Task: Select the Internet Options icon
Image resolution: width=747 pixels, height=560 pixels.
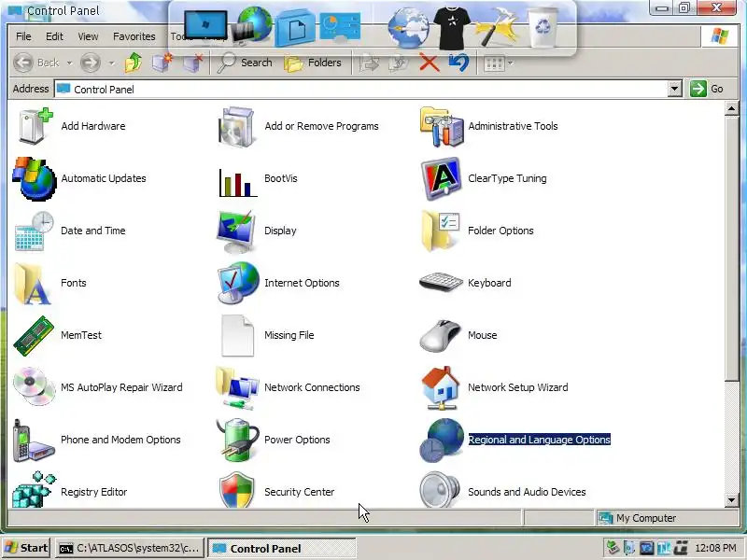Action: [238, 283]
